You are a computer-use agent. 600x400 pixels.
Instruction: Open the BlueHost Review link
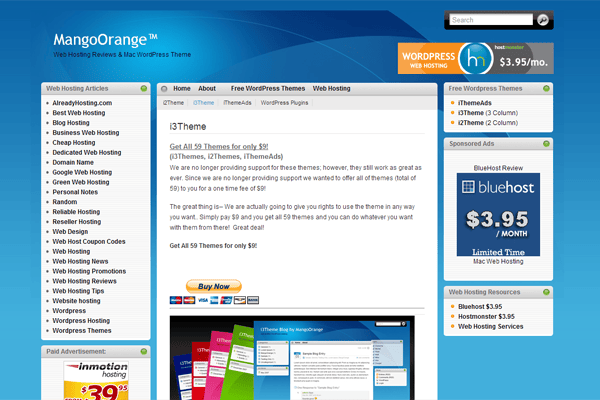click(x=498, y=168)
